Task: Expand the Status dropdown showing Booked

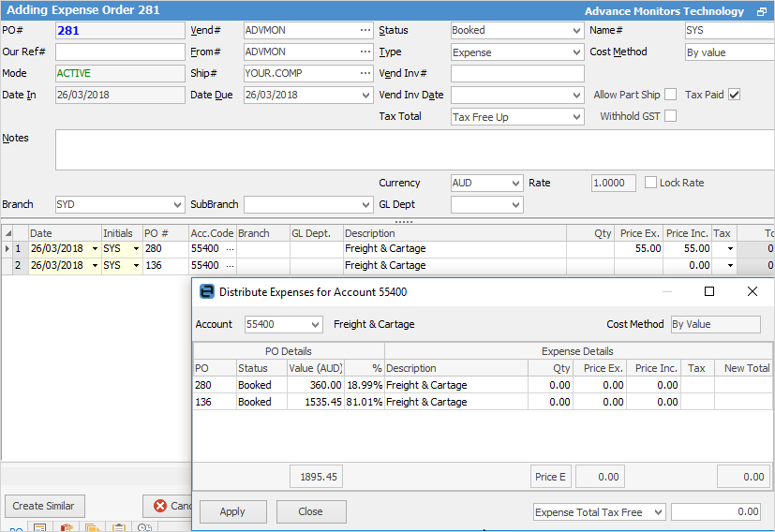Action: click(x=575, y=31)
